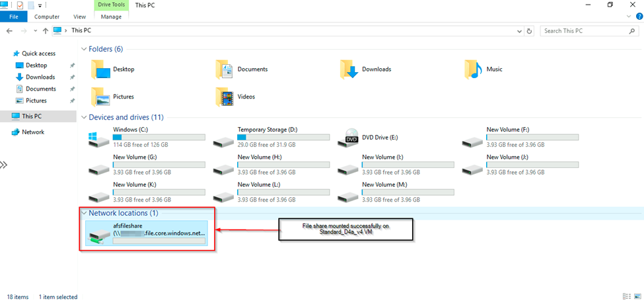Click the Properties quick access toolbar icon

point(20,5)
